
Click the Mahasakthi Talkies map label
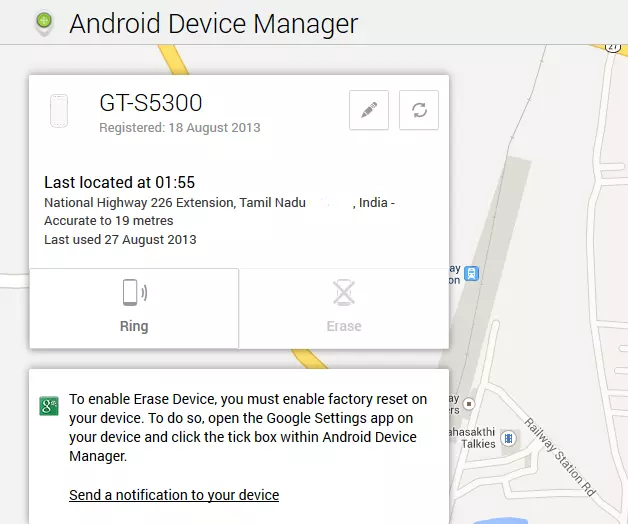(473, 438)
